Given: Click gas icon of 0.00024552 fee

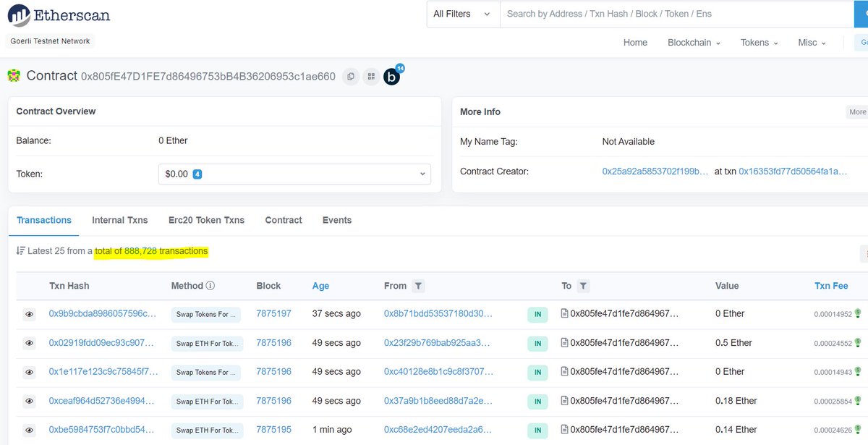Looking at the screenshot, I should click(x=857, y=342).
